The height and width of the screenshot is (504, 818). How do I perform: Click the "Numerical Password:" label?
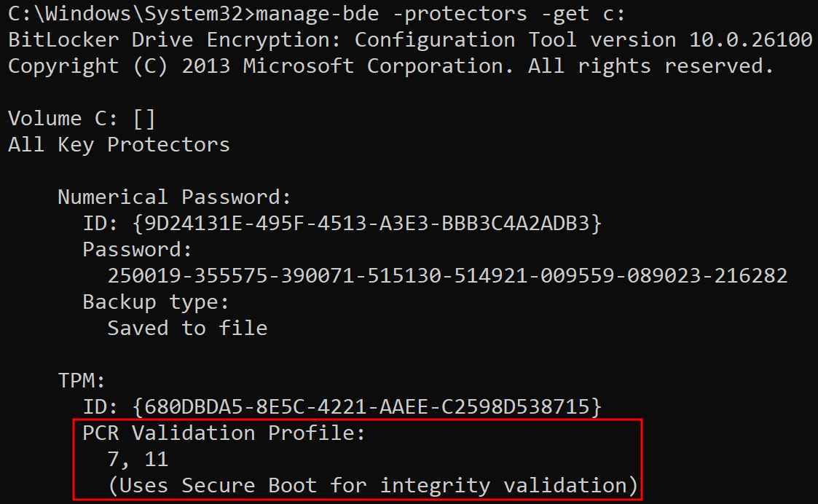click(174, 197)
